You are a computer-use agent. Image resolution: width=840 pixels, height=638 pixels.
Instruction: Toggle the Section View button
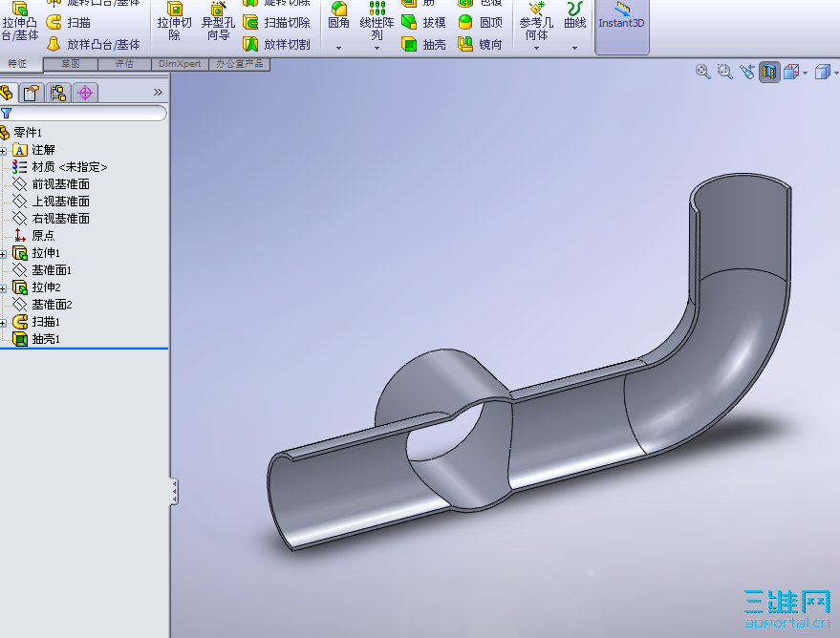(769, 72)
